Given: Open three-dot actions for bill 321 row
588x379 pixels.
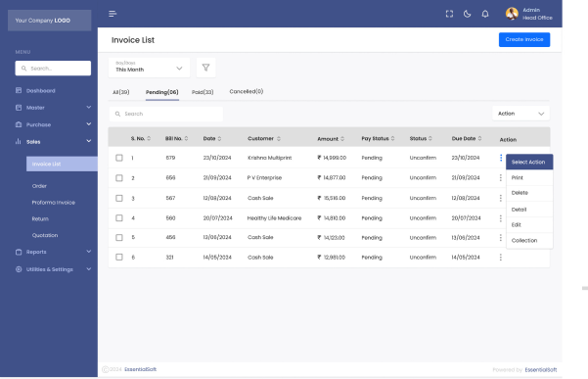Looking at the screenshot, I should point(501,257).
